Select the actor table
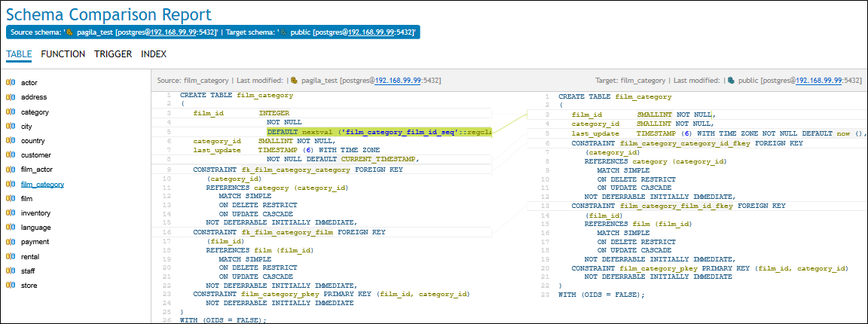 coord(29,83)
